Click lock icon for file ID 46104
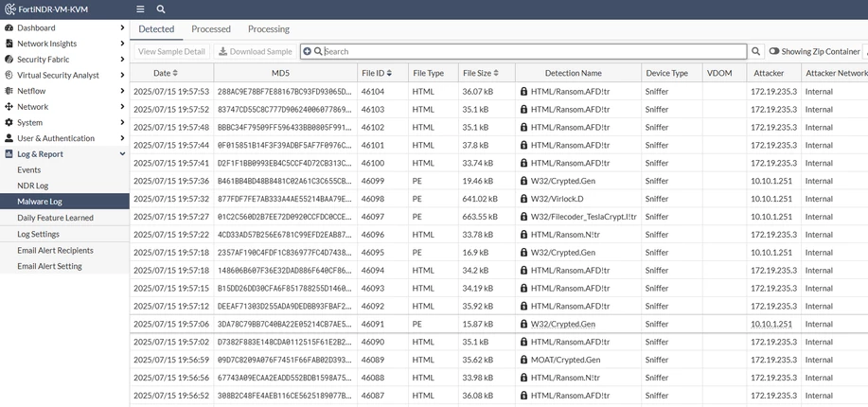The image size is (868, 407). pyautogui.click(x=523, y=92)
